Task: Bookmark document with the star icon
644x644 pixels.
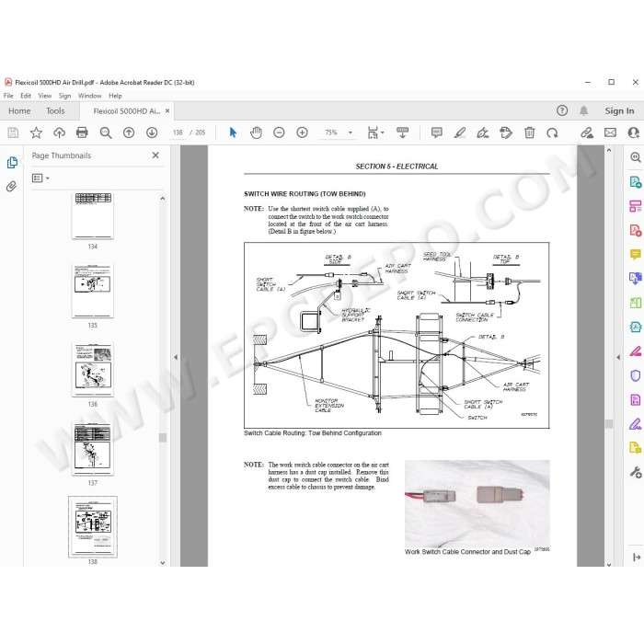Action: 36,132
